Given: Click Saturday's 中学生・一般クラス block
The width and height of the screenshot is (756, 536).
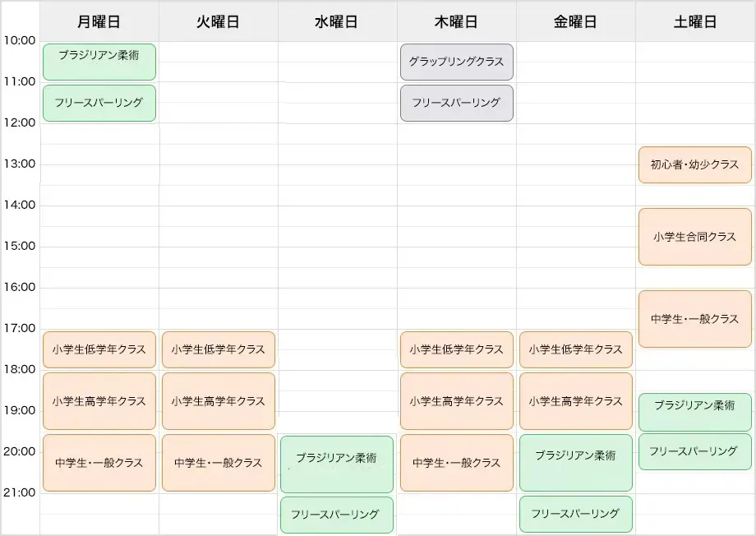Looking at the screenshot, I should (x=694, y=318).
